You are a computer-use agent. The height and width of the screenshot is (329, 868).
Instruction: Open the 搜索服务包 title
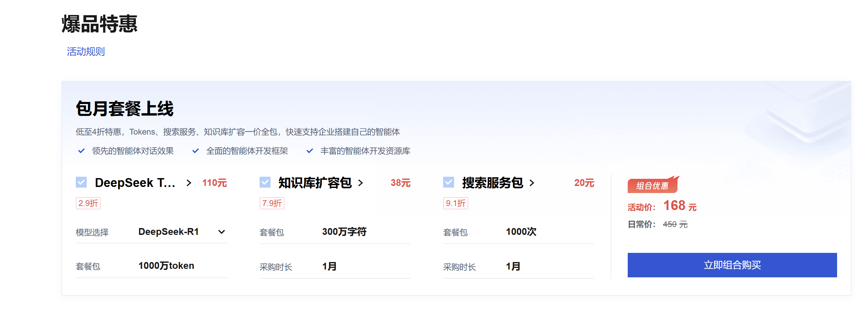pyautogui.click(x=492, y=183)
